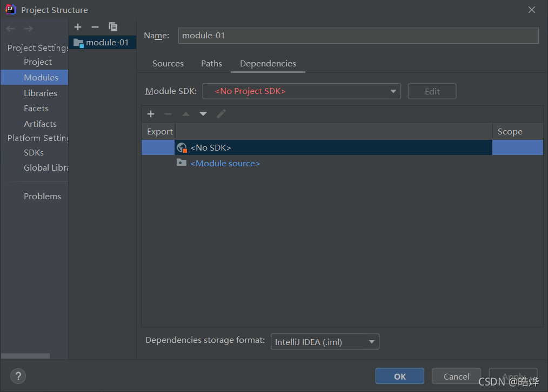548x392 pixels.
Task: Copy the selected module icon
Action: click(x=112, y=27)
